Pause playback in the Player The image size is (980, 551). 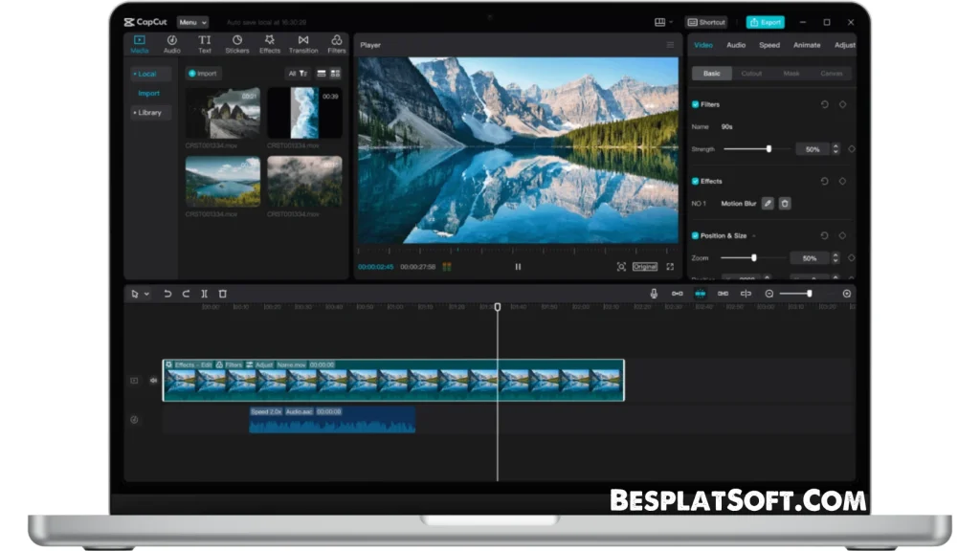[x=518, y=267]
